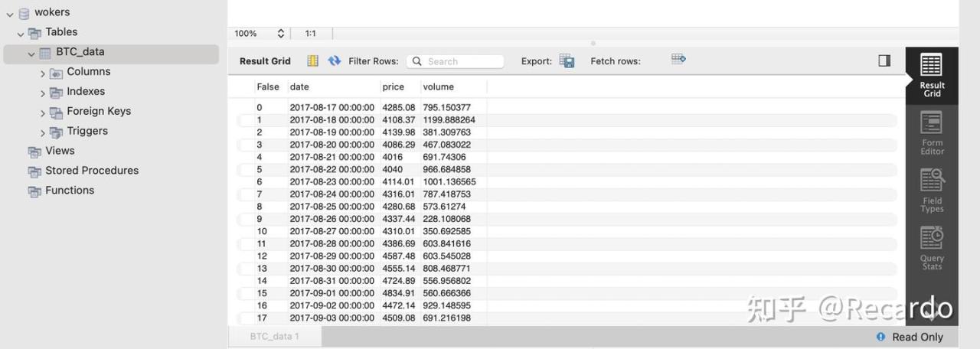Click the price column header
The height and width of the screenshot is (349, 980).
(x=393, y=87)
